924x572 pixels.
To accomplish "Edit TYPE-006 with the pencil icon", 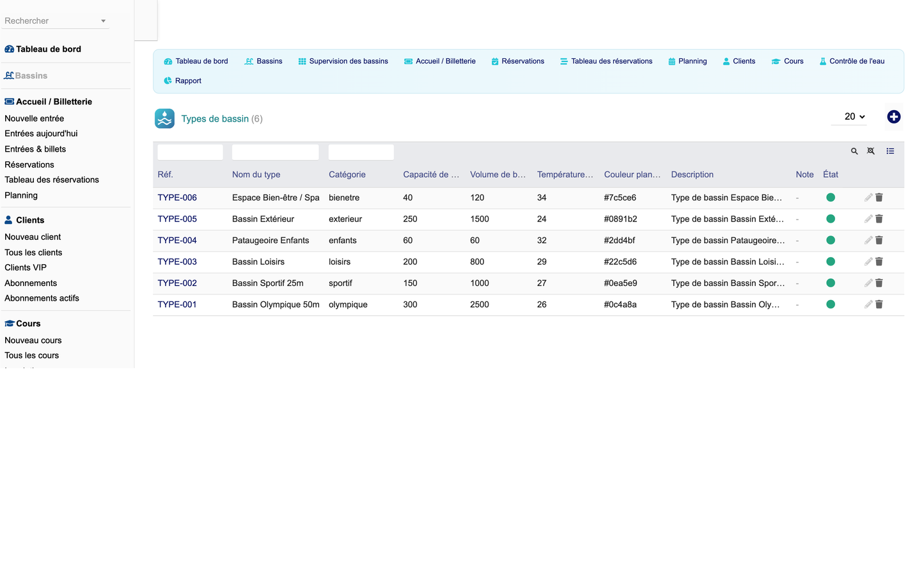I will [868, 198].
